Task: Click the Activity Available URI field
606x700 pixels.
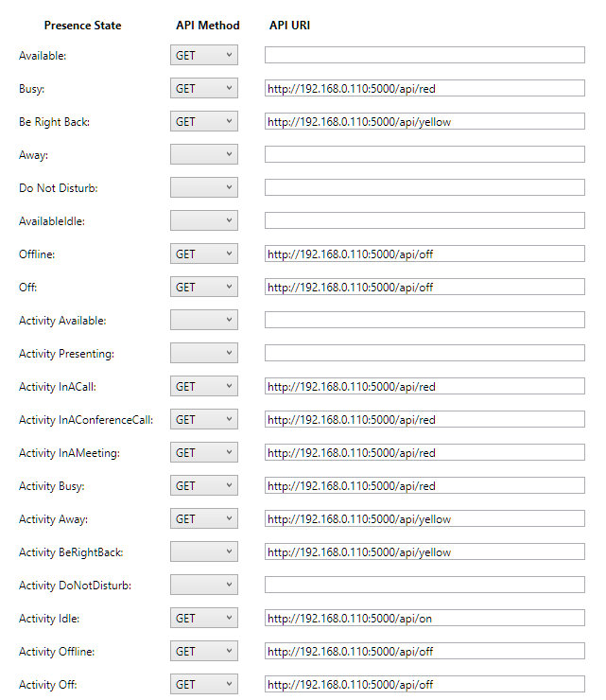Action: pyautogui.click(x=424, y=320)
